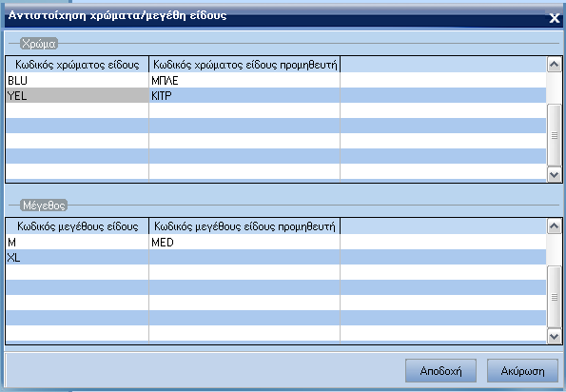Click the Ακύρωση button
566x392 pixels.
(x=522, y=370)
